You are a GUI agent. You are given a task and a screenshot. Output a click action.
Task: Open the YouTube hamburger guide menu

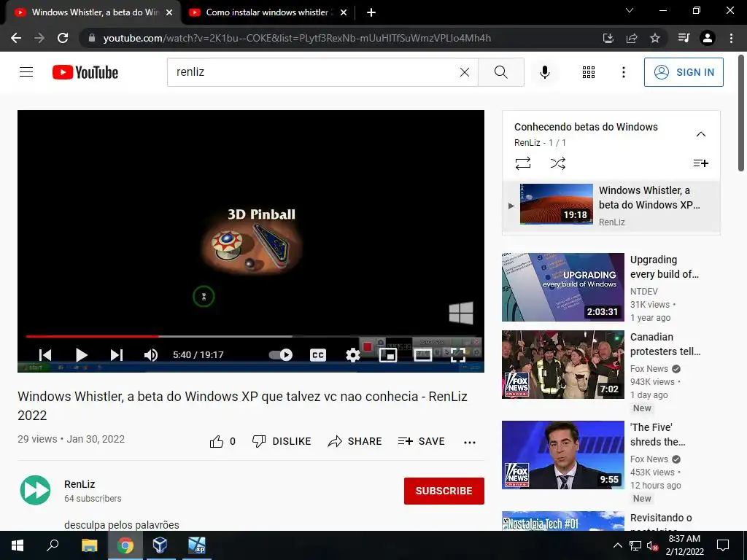(x=26, y=72)
